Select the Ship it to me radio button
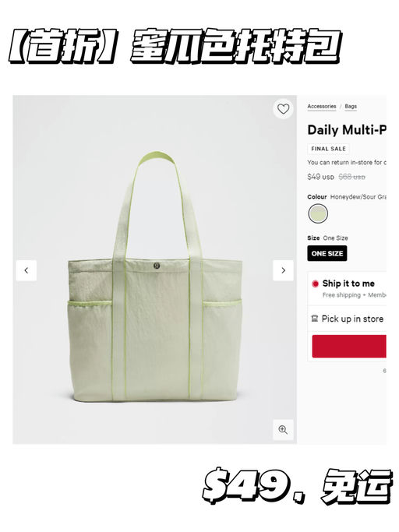 click(315, 284)
